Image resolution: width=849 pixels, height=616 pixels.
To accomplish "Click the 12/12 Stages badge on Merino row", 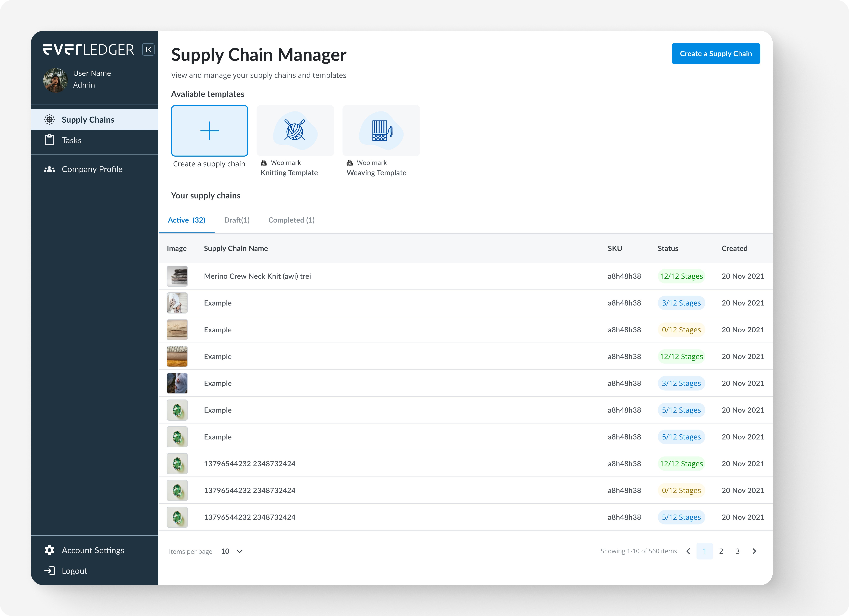I will pos(681,276).
